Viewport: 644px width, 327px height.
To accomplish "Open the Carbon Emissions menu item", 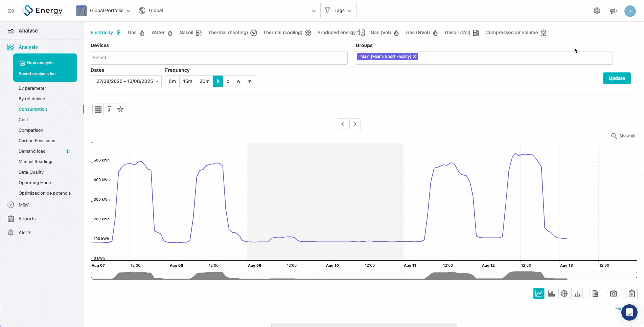I will [37, 140].
